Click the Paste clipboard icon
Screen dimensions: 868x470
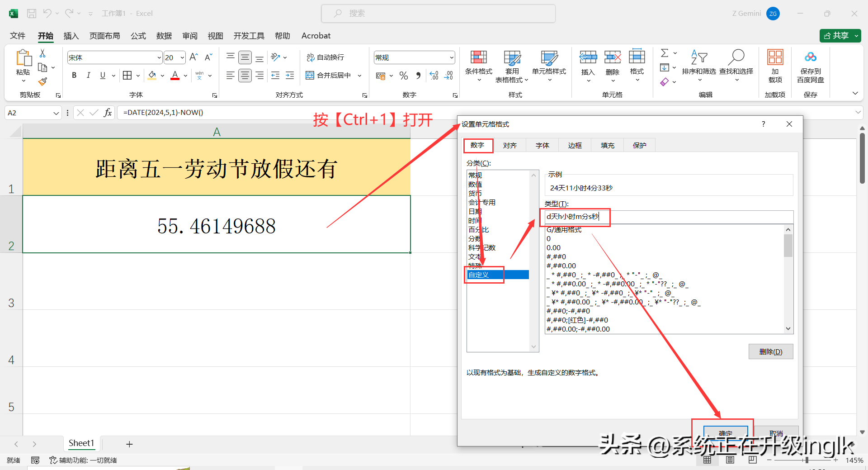pyautogui.click(x=23, y=58)
